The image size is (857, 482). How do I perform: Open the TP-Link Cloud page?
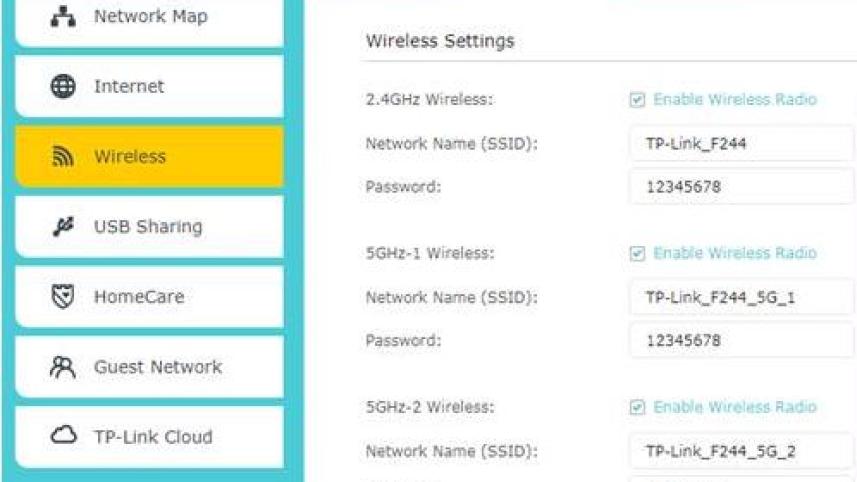pyautogui.click(x=150, y=437)
